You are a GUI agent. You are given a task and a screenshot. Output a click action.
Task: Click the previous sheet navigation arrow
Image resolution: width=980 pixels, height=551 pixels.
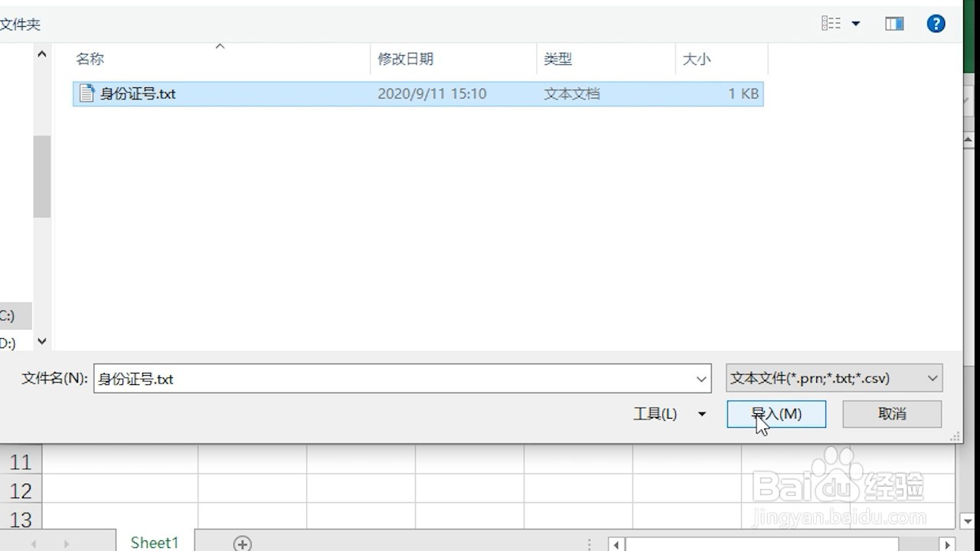click(x=33, y=543)
